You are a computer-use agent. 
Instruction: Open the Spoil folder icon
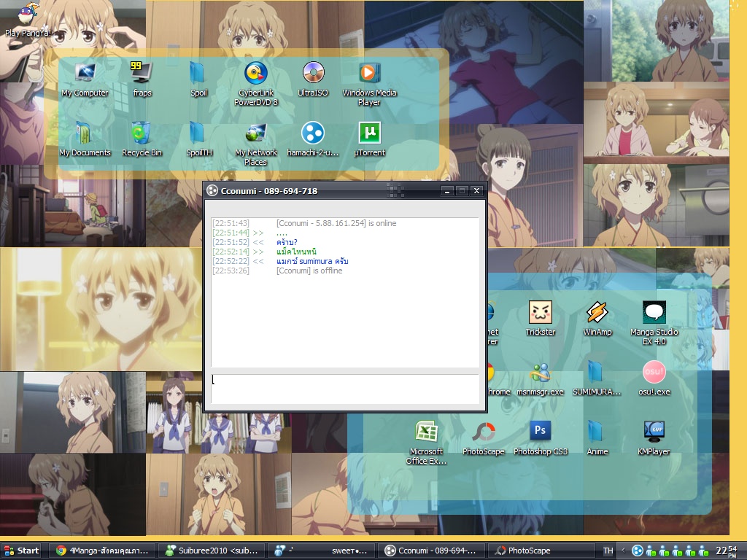pyautogui.click(x=198, y=79)
